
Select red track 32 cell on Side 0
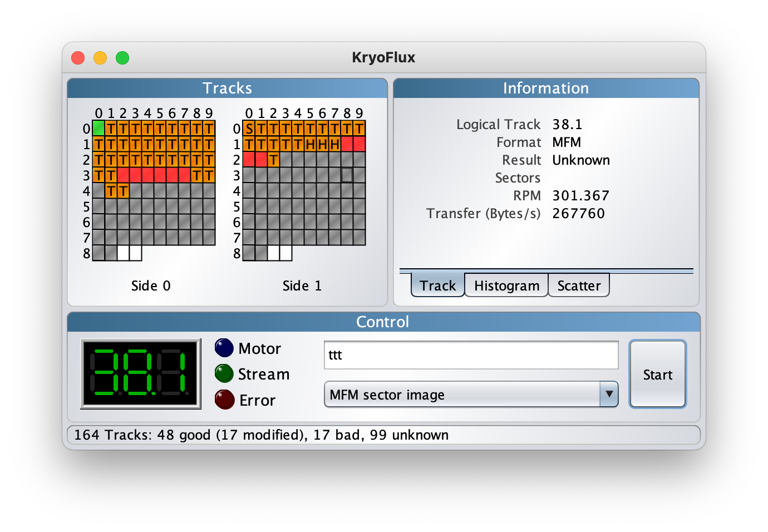(x=123, y=175)
